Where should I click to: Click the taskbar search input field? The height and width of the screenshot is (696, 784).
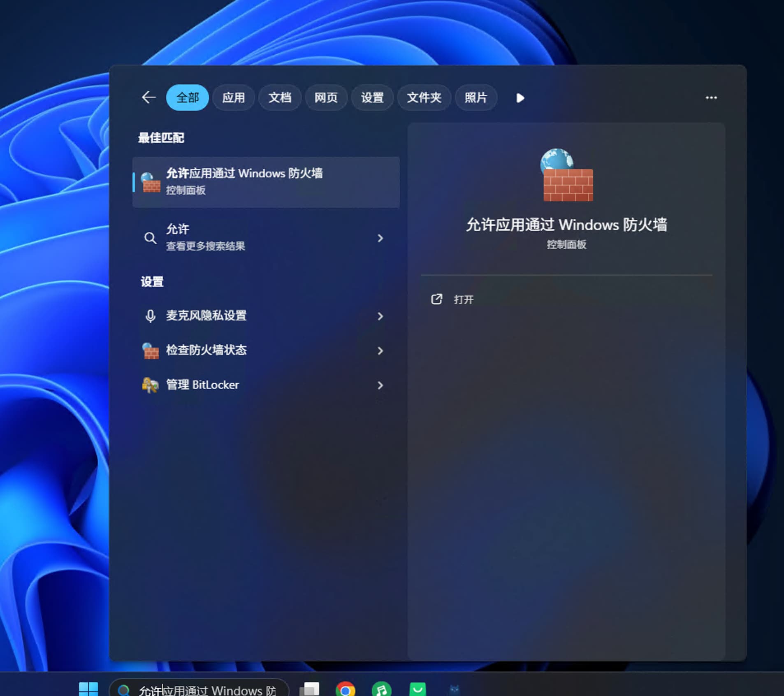coord(206,689)
